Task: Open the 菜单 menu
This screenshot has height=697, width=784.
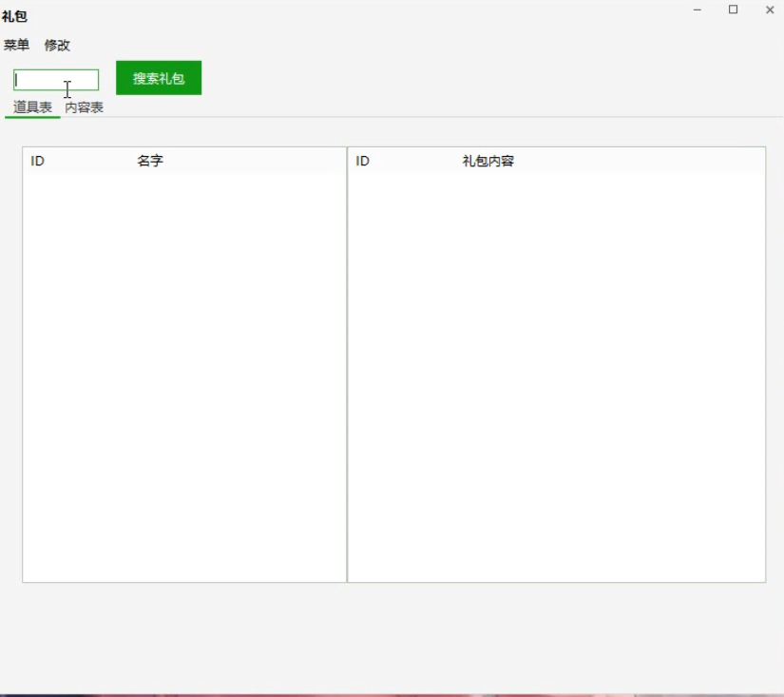Action: click(x=16, y=45)
